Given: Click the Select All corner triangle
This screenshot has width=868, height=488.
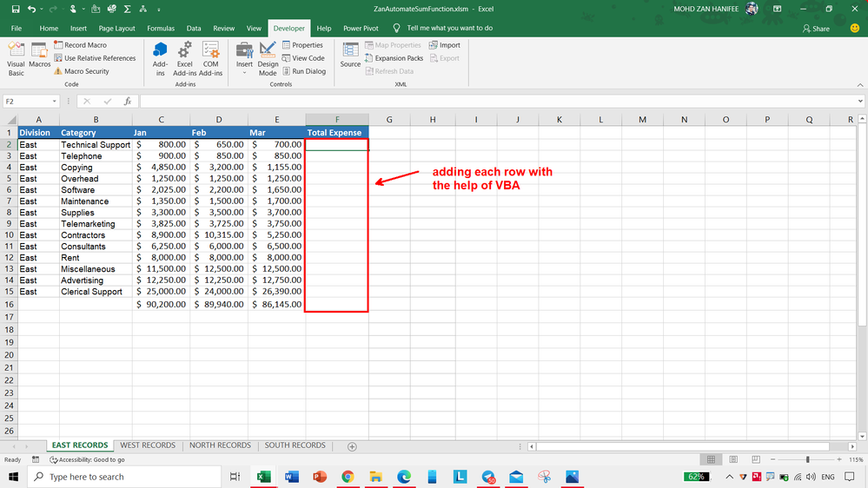Looking at the screenshot, I should 11,120.
